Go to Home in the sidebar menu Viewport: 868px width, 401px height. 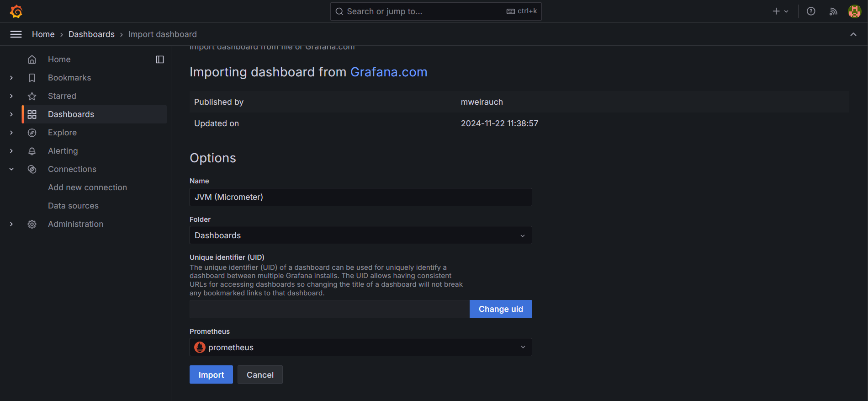point(59,59)
